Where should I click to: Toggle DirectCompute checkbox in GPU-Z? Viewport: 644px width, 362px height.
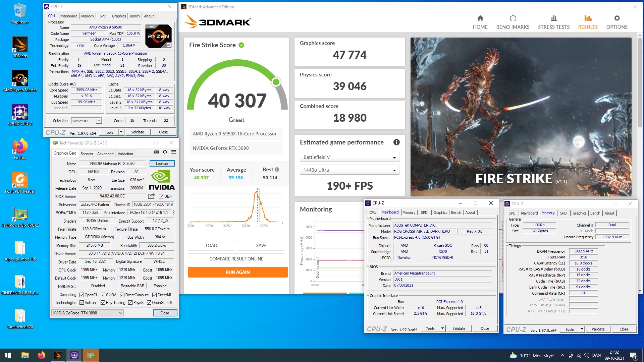(122, 295)
